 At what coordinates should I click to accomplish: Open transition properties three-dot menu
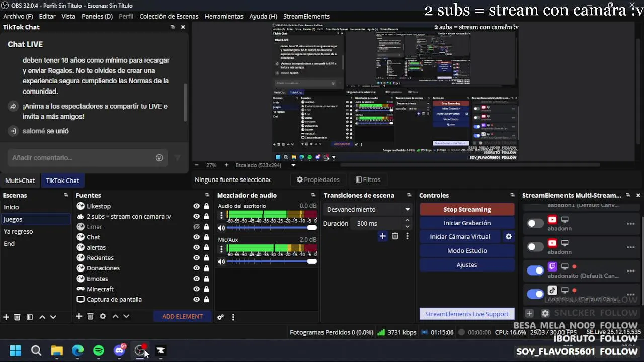(407, 236)
